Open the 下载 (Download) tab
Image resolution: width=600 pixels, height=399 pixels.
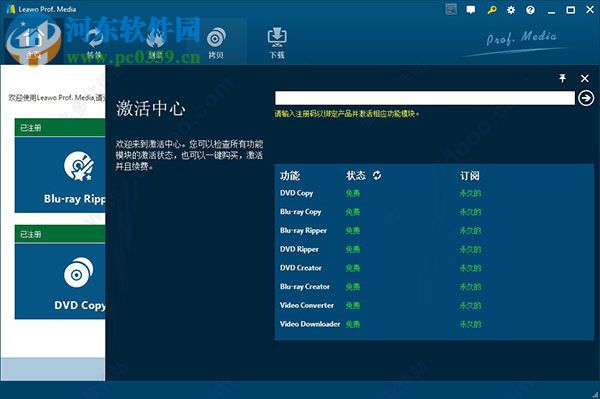[277, 41]
